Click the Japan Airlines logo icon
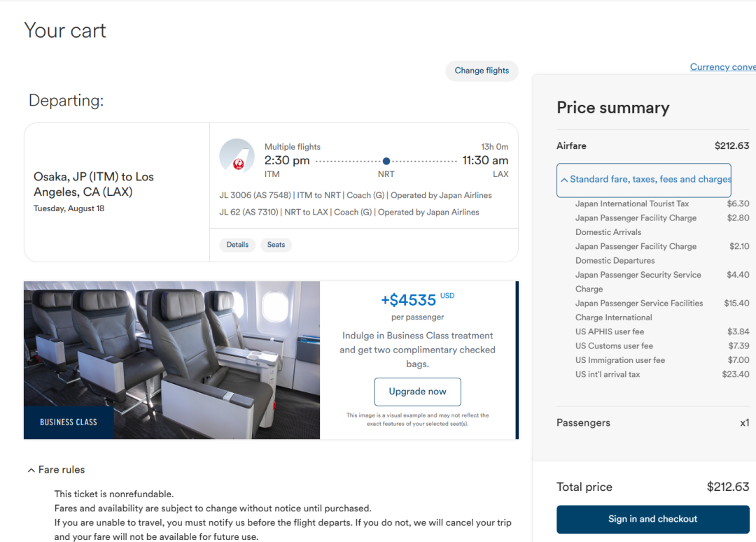Image resolution: width=756 pixels, height=542 pixels. (237, 157)
